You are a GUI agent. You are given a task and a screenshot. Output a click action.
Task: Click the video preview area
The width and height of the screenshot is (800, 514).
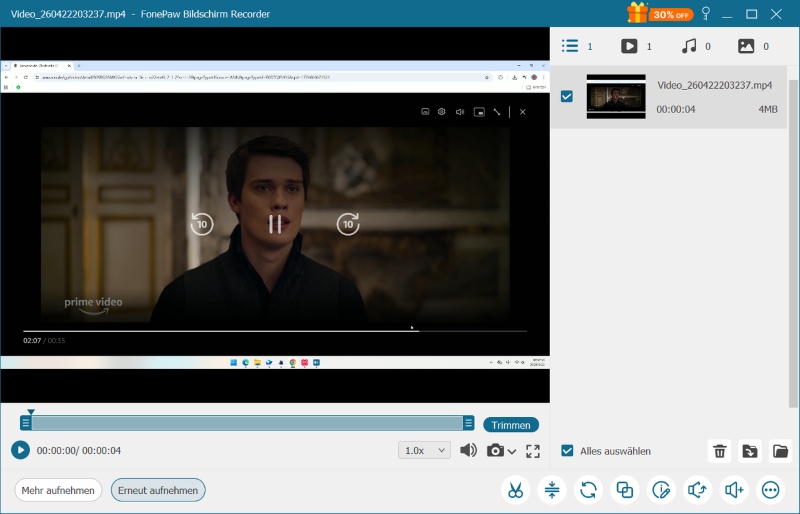(275, 215)
